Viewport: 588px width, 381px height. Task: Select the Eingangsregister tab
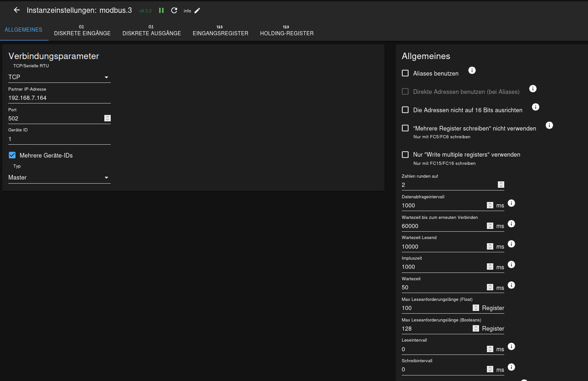(x=220, y=33)
